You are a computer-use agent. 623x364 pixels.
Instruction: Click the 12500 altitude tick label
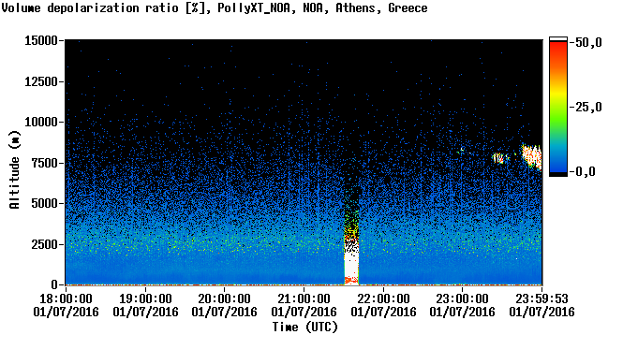click(41, 81)
